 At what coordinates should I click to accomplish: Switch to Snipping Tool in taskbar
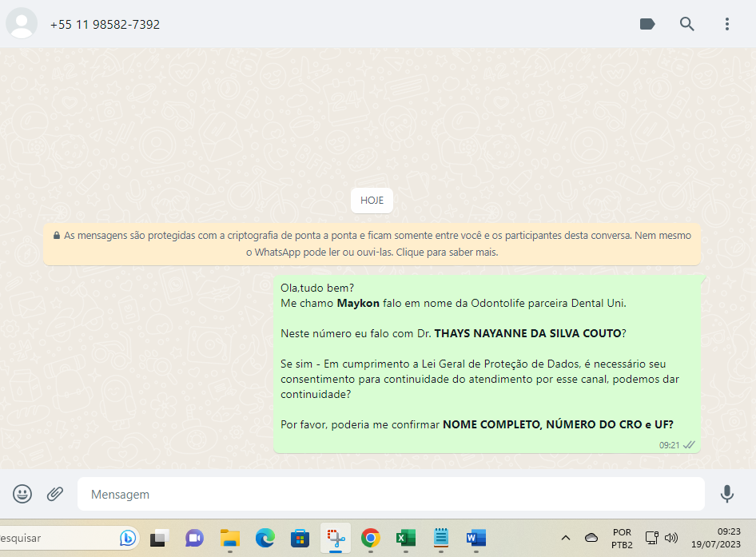[336, 538]
